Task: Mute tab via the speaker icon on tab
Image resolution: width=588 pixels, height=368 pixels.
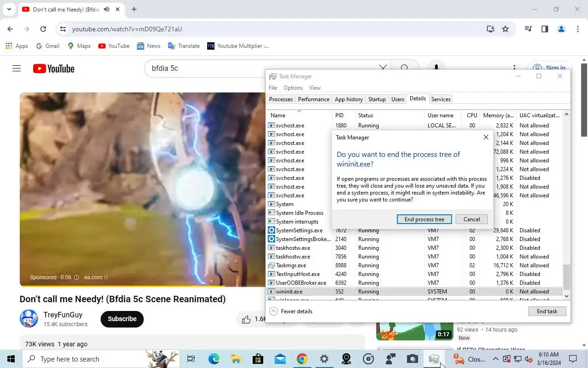Action: tap(107, 9)
